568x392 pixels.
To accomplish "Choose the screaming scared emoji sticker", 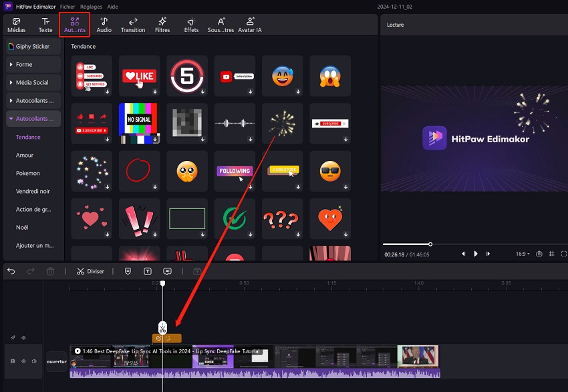I will [330, 76].
